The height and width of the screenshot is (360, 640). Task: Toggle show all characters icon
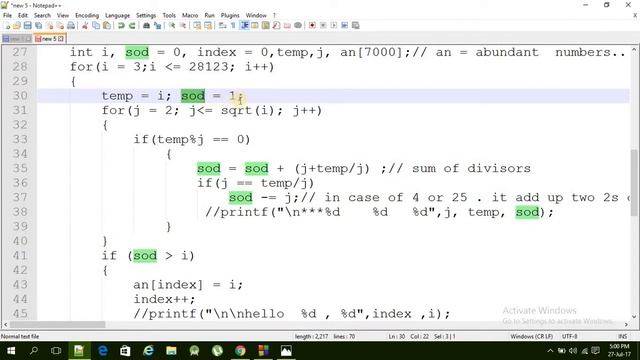(x=233, y=25)
